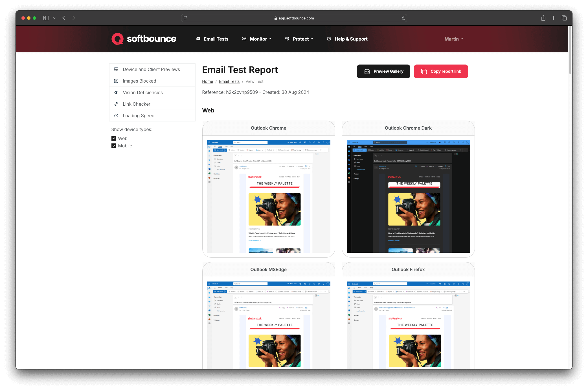Screen dimensions: 588x390
Task: Open the Outlook MSEdge preview thumbnail
Action: click(x=269, y=325)
